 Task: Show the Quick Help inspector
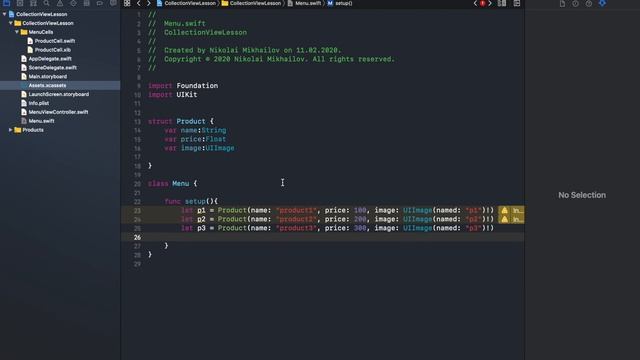589,3
